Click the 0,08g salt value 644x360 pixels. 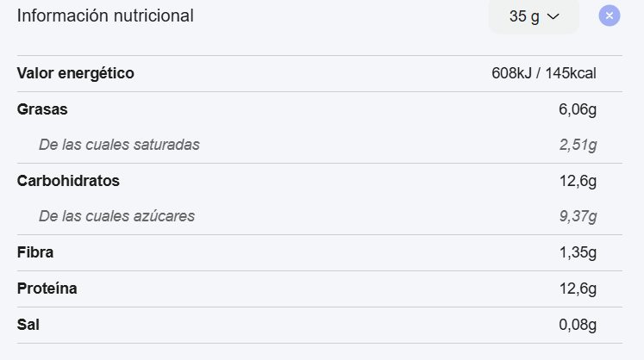(x=578, y=325)
